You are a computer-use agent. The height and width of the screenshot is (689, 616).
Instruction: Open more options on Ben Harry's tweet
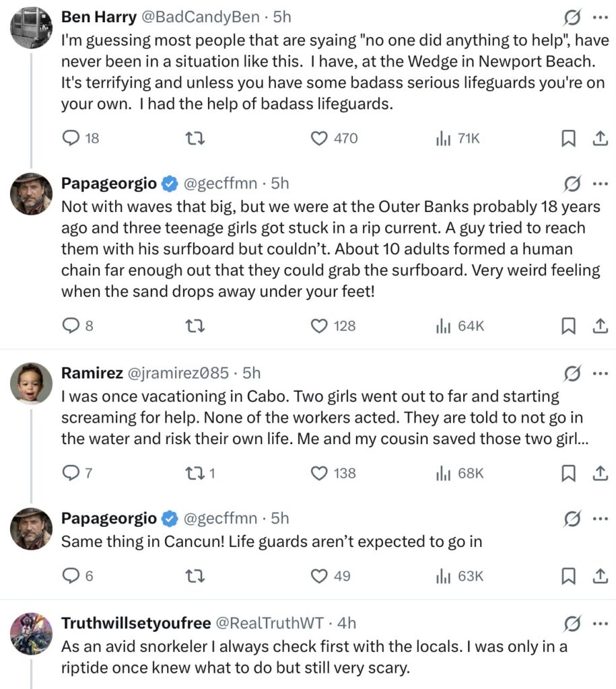pos(598,17)
